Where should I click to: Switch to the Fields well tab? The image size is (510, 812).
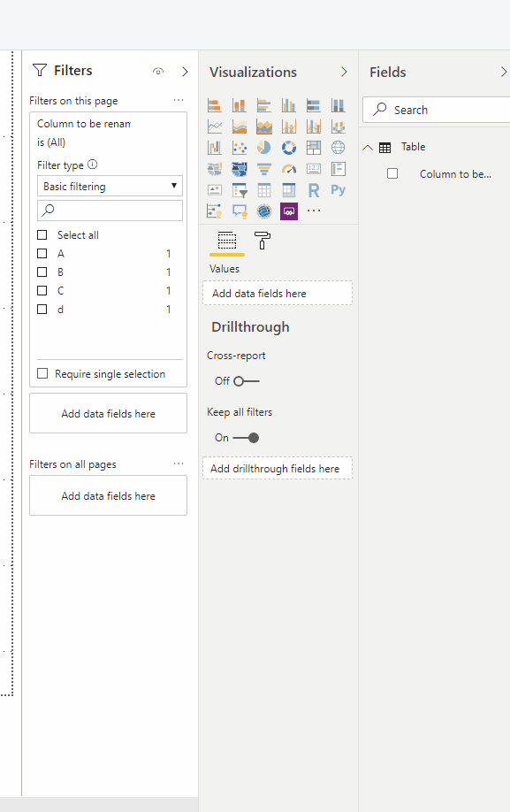(x=227, y=241)
